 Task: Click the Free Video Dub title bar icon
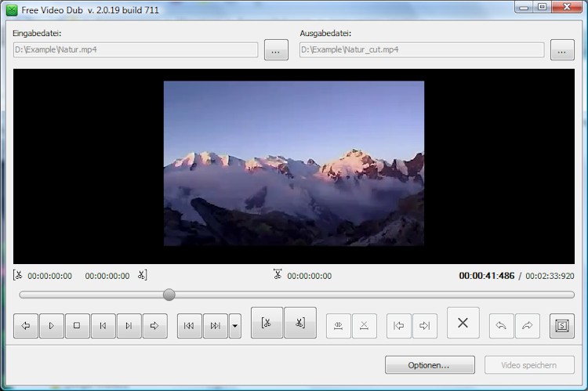[x=12, y=10]
